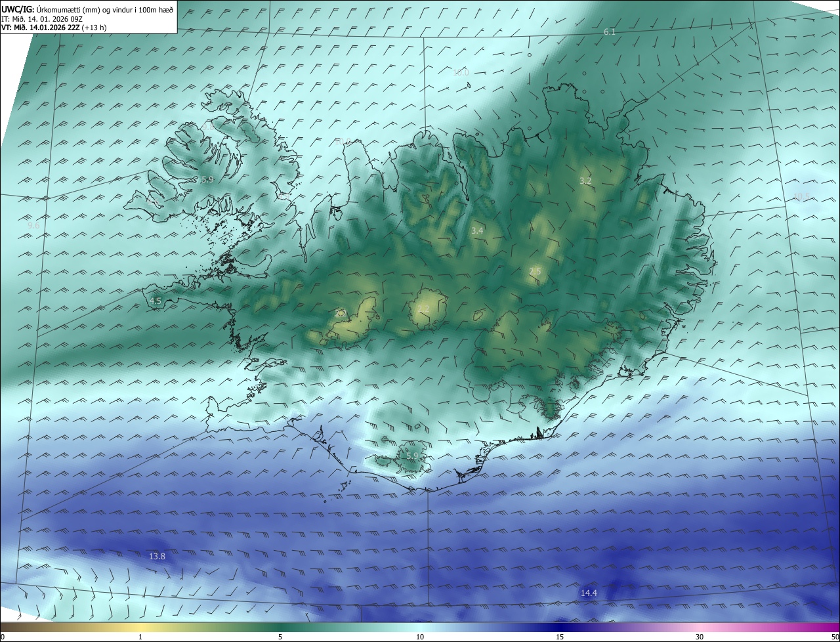Click the 'VT: Mið. 14.01.2026 22Z (+13 h)' line
840x642 pixels.
point(54,28)
